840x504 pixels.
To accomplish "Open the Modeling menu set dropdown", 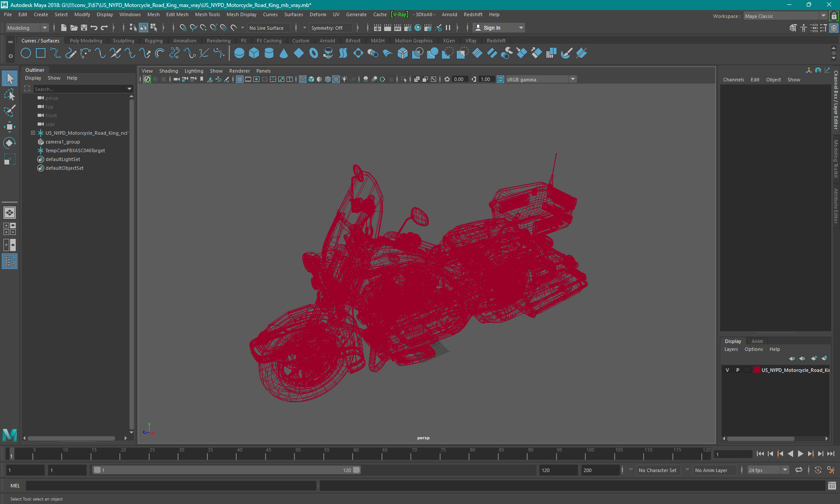I will (27, 28).
